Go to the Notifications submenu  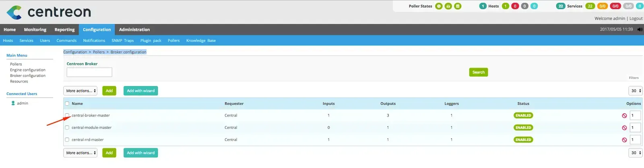94,40
